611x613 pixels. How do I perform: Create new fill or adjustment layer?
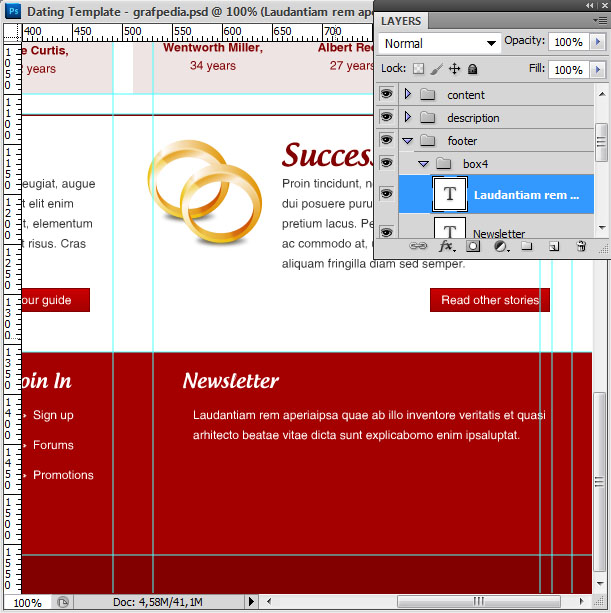pos(501,246)
